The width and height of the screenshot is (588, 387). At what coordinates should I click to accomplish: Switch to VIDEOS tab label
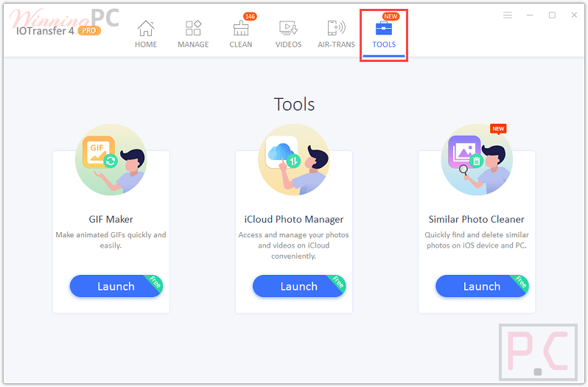[288, 44]
